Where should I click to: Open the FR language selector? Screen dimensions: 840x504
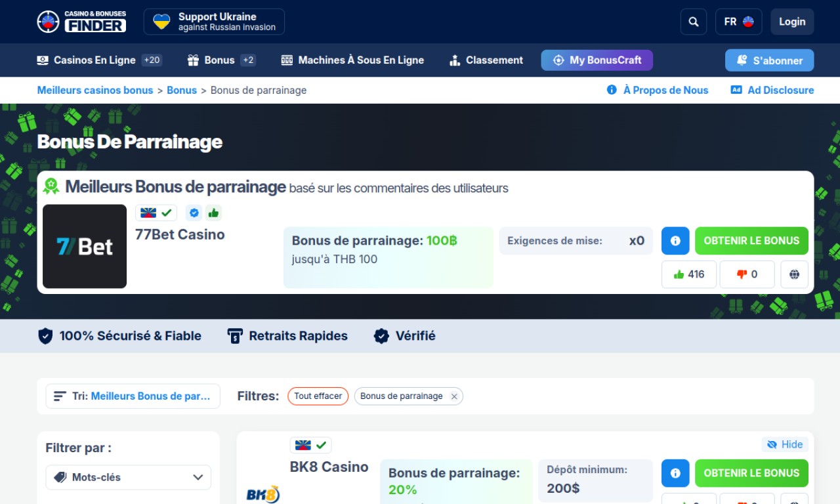739,22
